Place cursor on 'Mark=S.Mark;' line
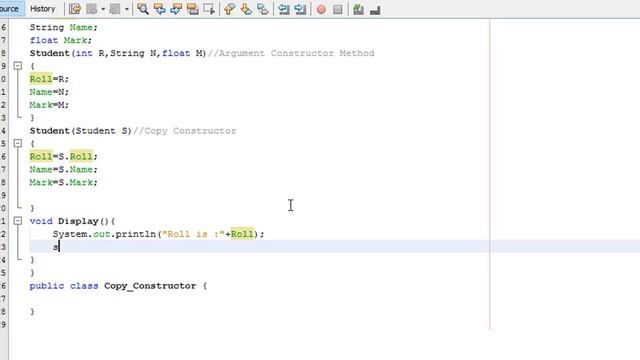The width and height of the screenshot is (640, 360). [63, 182]
